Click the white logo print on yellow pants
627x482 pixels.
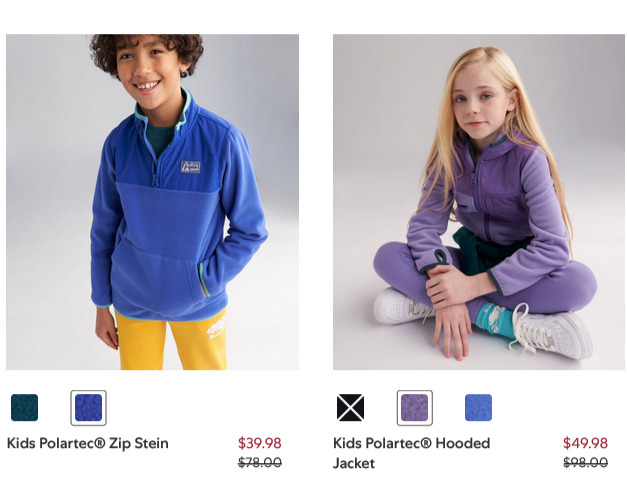(x=216, y=328)
